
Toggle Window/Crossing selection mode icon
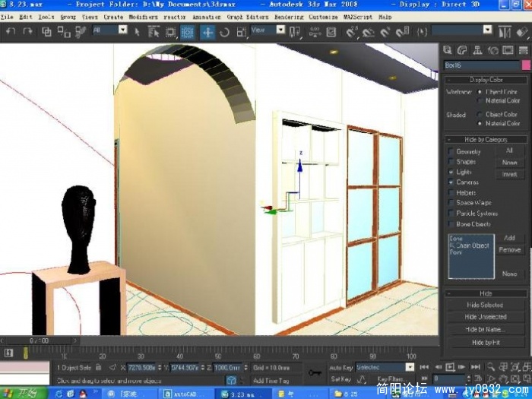point(187,33)
